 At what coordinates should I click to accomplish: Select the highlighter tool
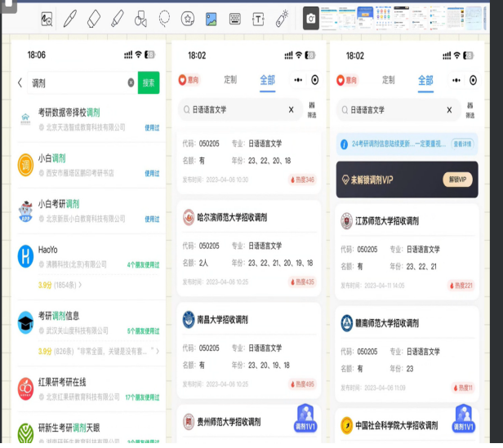point(117,17)
